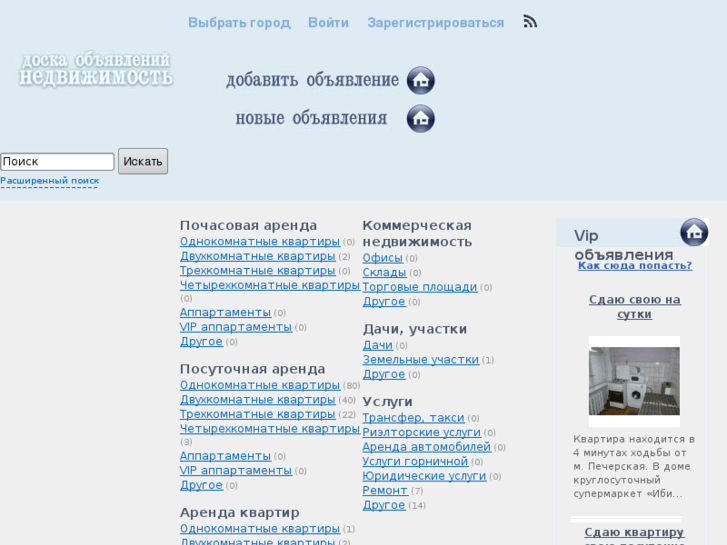
Task: Open 'Войти' login link
Action: tap(328, 23)
